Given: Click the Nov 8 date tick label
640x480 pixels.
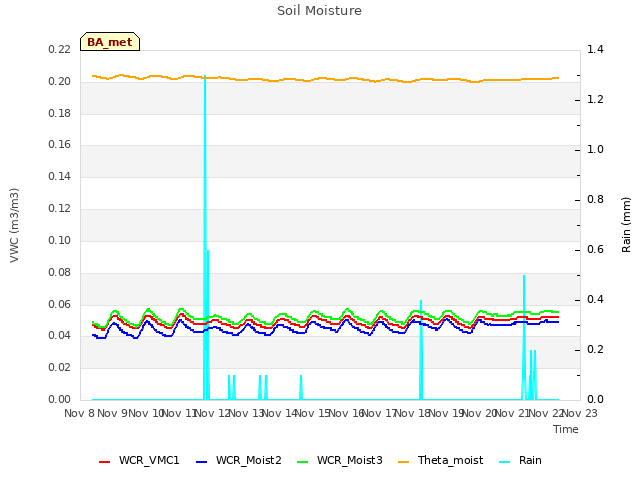Looking at the screenshot, I should (80, 413).
